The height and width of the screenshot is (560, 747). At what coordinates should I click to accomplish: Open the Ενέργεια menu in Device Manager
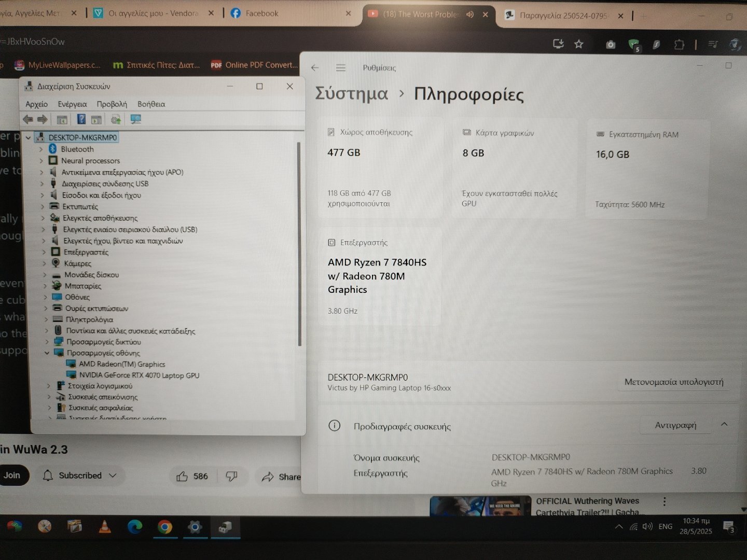pos(72,104)
